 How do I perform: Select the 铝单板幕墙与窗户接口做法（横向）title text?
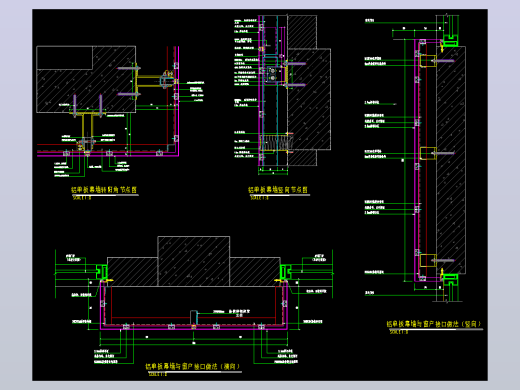193,366
